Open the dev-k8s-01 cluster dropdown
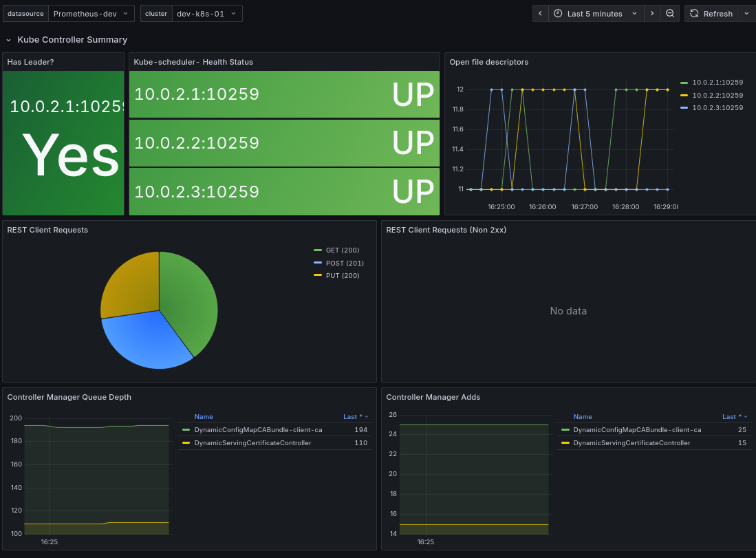Viewport: 756px width, 558px height. (x=207, y=14)
